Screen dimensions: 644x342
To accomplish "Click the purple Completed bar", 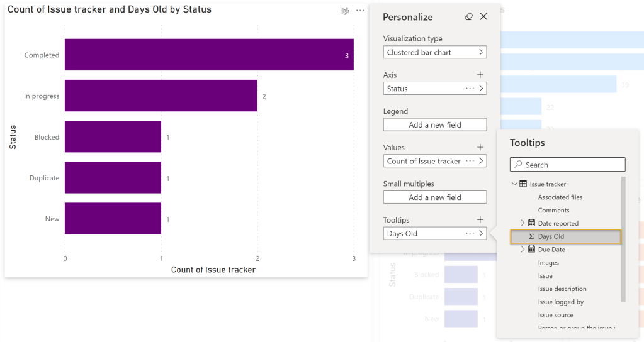I will 208,55.
